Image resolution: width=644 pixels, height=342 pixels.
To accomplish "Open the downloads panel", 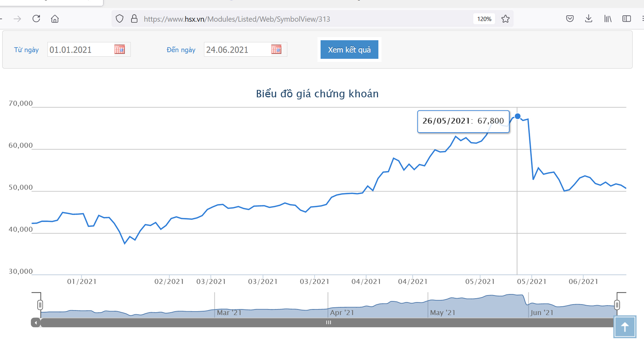I will click(589, 19).
